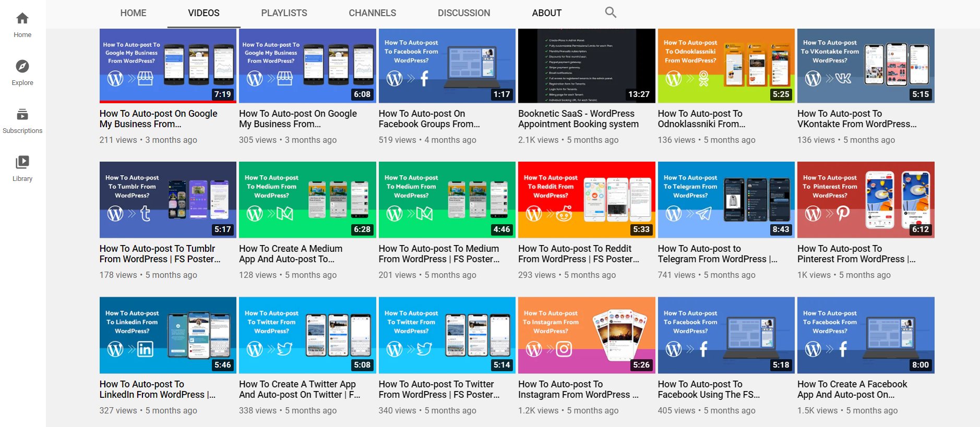Open the Pinterest auto-post thumbnail
The height and width of the screenshot is (427, 980).
(x=866, y=200)
